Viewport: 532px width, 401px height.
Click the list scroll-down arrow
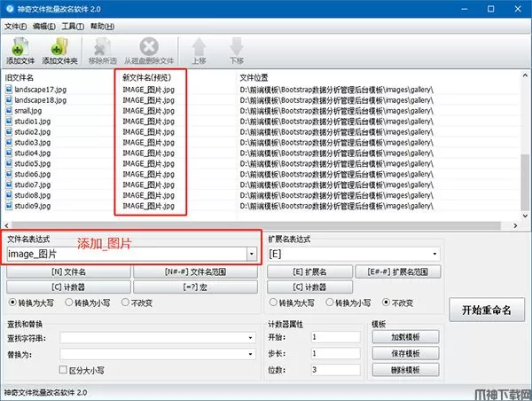[525, 216]
